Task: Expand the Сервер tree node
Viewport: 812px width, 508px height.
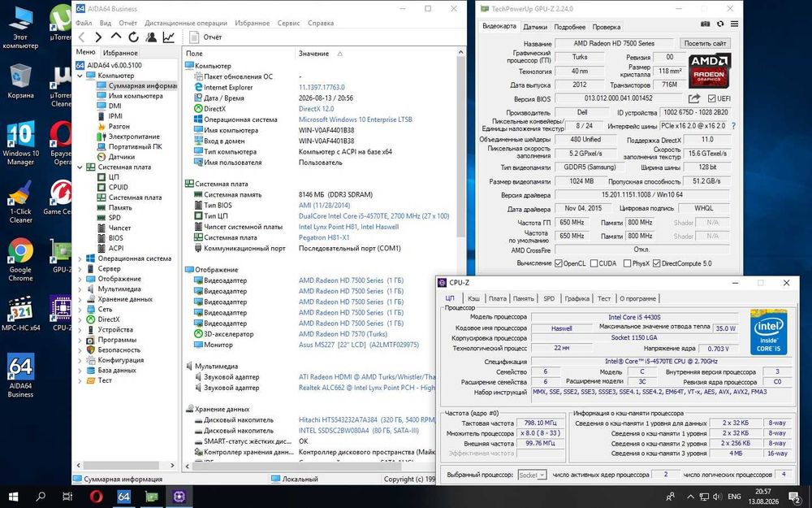Action: pos(80,268)
